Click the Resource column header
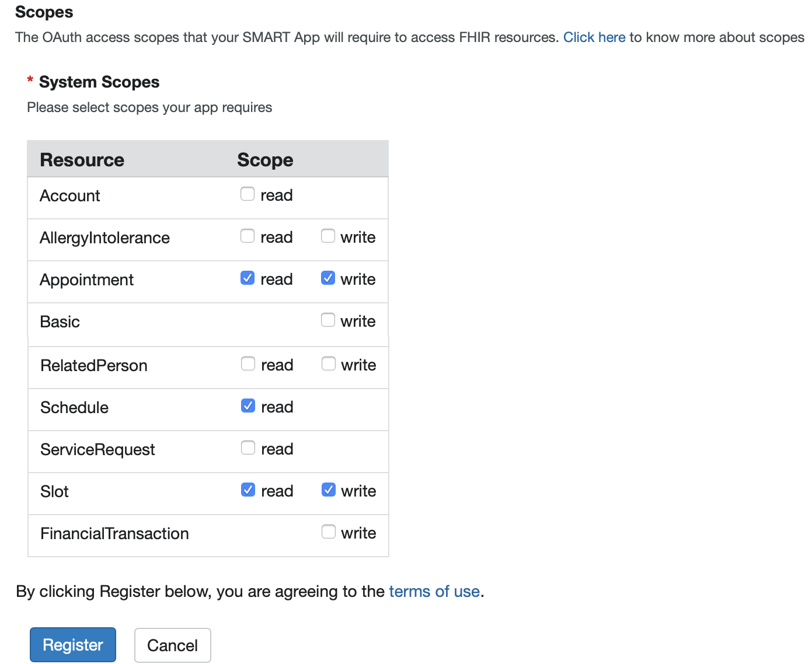The height and width of the screenshot is (664, 812). tap(82, 160)
